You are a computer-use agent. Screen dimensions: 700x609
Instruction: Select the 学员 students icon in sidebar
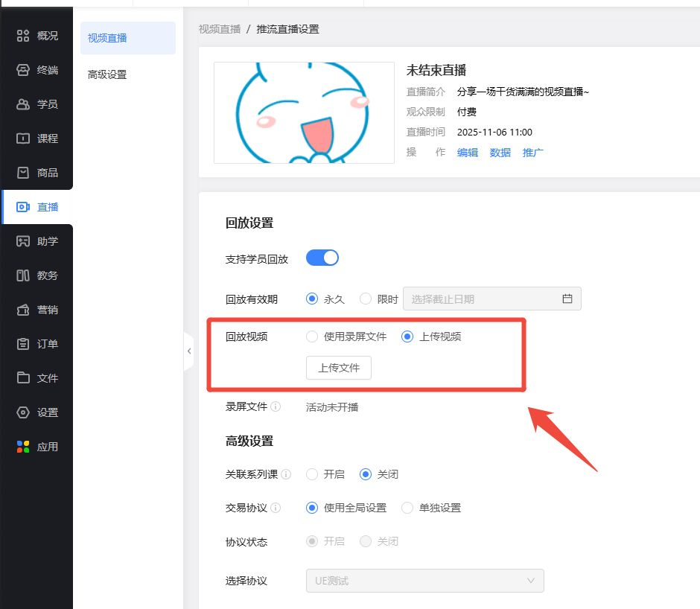(23, 104)
